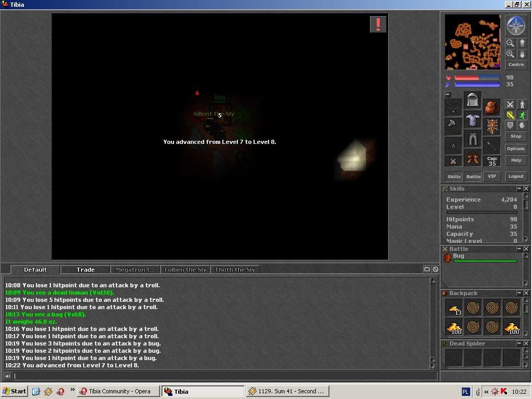
Task: Click the bottom-right 100 gold coins stack
Action: pyautogui.click(x=511, y=327)
